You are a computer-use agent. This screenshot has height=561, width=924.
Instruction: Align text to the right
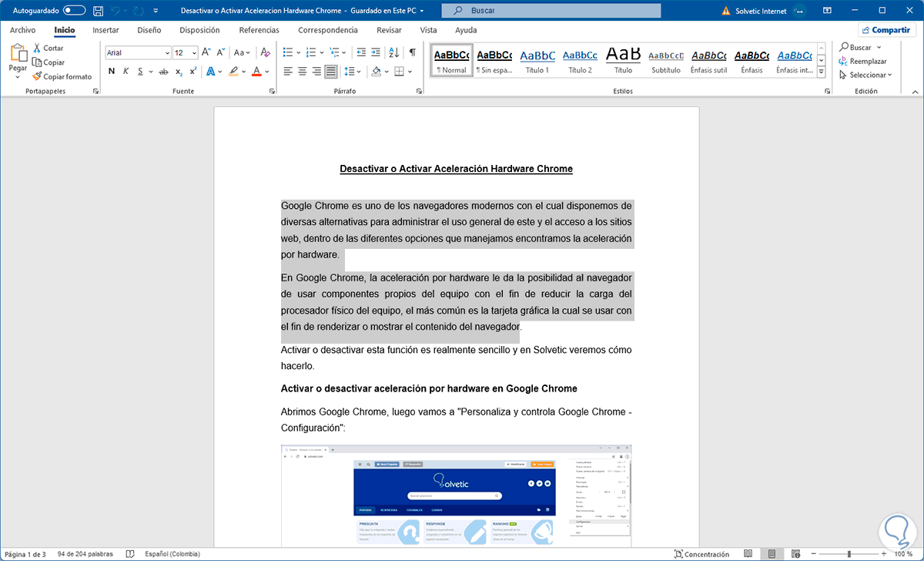tap(316, 71)
